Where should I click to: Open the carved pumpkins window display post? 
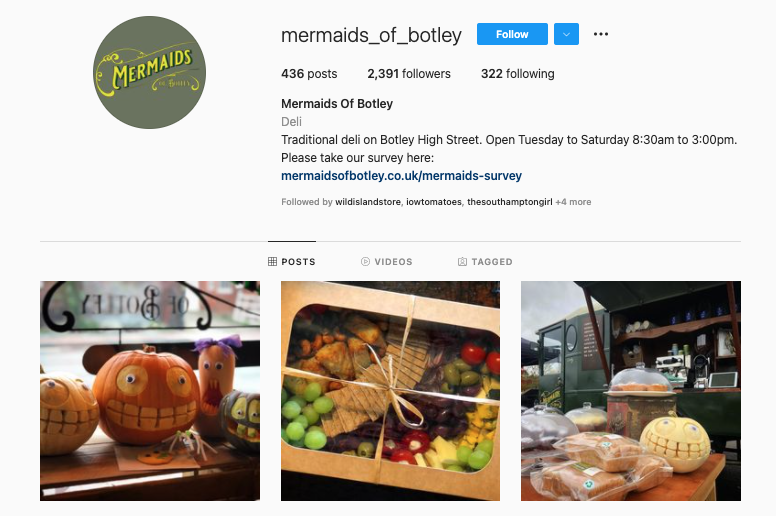coord(150,391)
